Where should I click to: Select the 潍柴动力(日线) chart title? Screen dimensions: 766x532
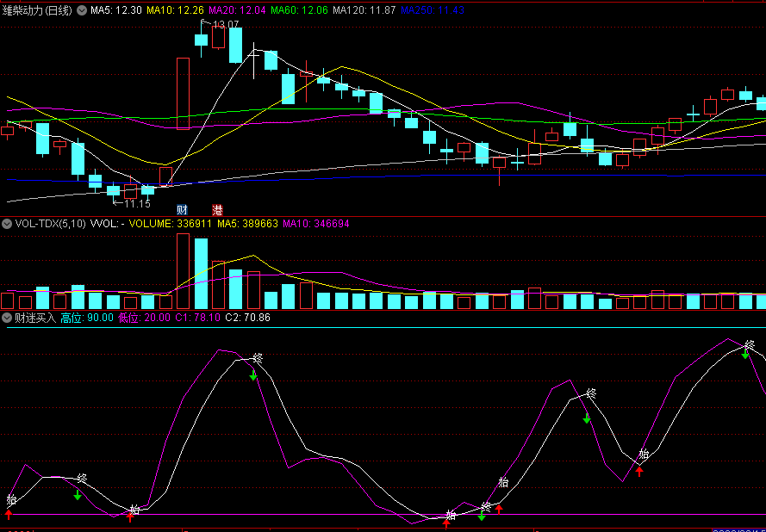tap(38, 10)
